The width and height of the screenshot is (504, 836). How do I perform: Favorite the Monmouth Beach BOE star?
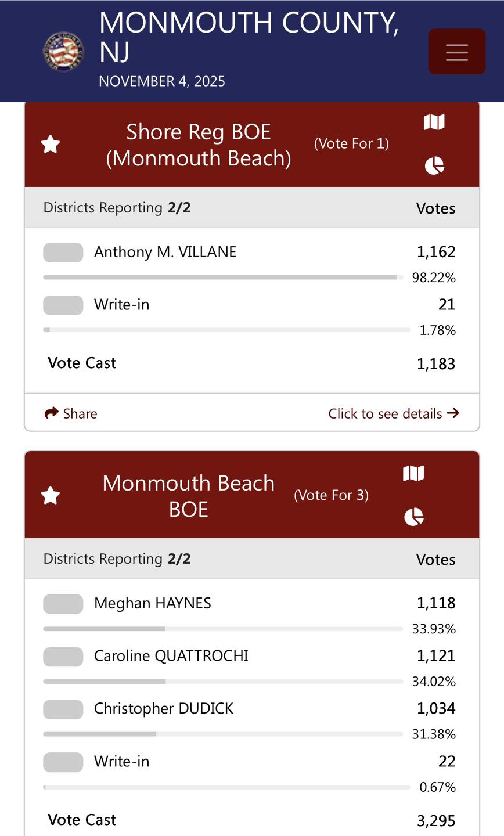(x=51, y=495)
